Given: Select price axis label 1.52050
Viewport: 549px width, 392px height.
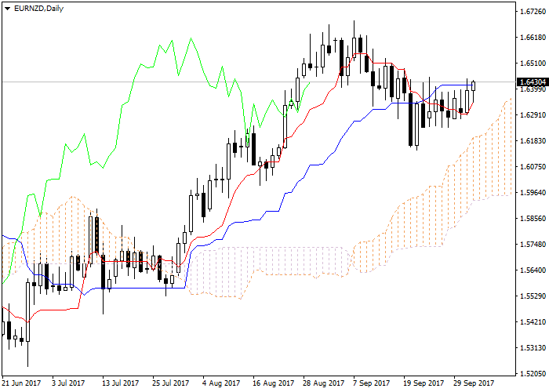Looking at the screenshot, I should tap(533, 374).
